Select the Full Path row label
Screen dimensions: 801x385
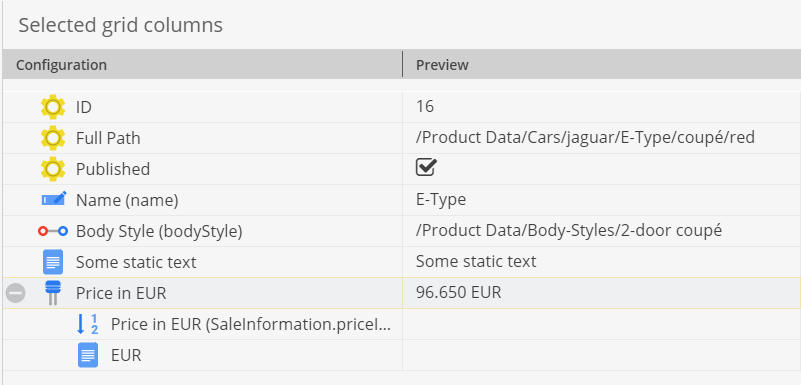pos(108,138)
